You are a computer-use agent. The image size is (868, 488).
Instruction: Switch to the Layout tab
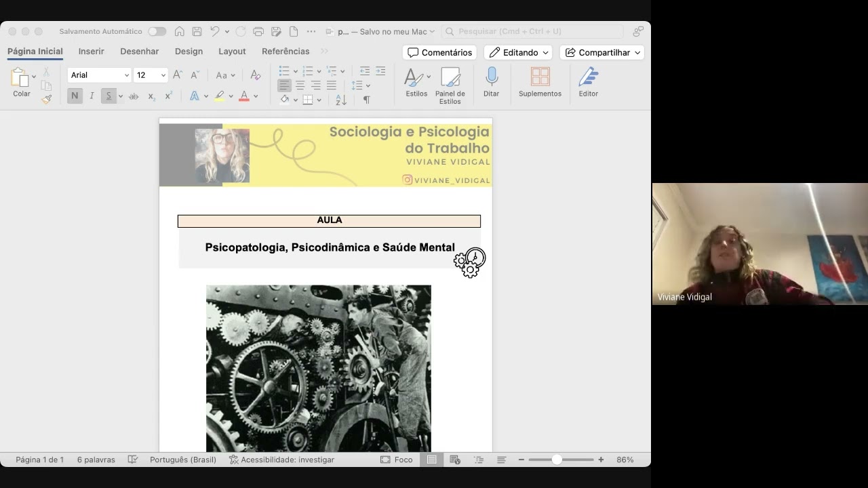tap(232, 52)
